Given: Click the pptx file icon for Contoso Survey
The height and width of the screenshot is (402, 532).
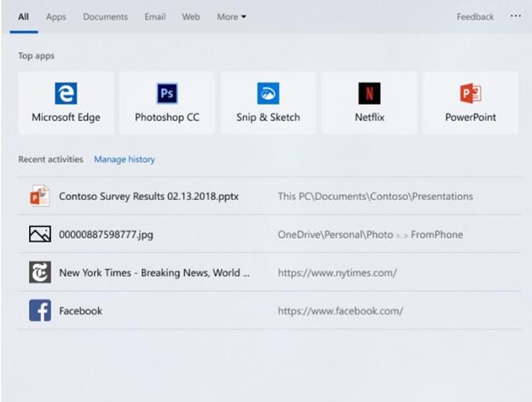Looking at the screenshot, I should (40, 196).
